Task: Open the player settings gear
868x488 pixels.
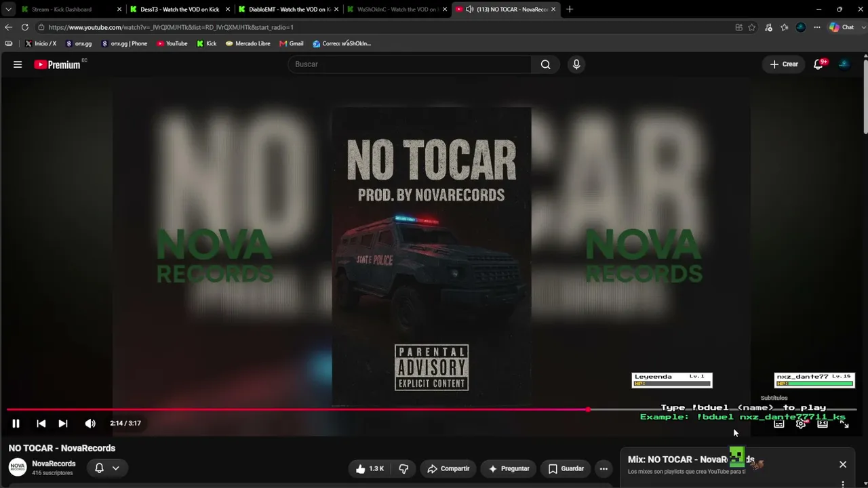Action: (x=801, y=424)
